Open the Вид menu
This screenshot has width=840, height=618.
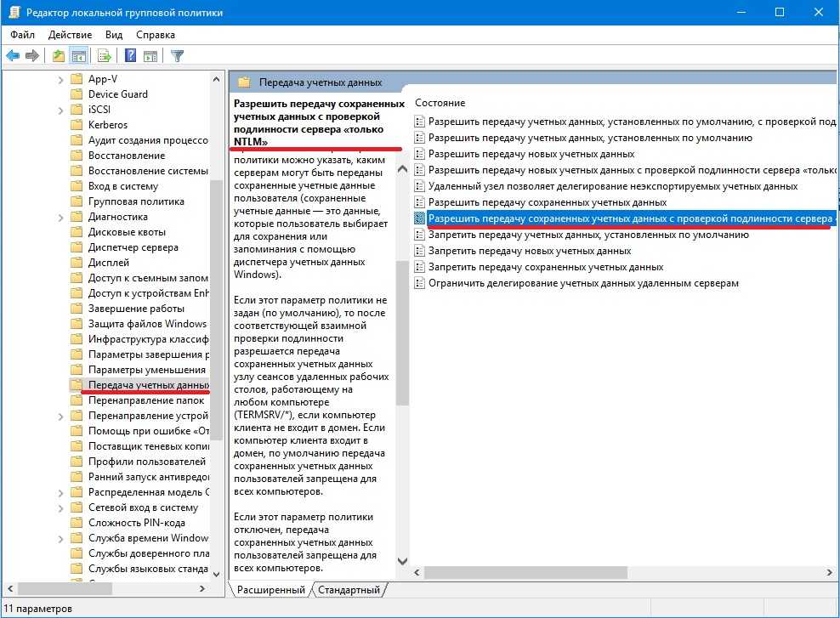[114, 35]
